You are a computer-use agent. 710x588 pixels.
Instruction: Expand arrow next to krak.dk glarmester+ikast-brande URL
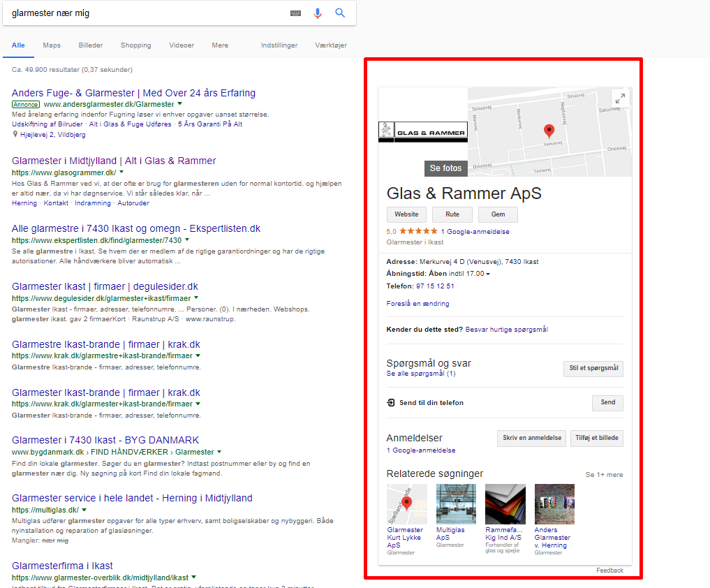(198, 404)
